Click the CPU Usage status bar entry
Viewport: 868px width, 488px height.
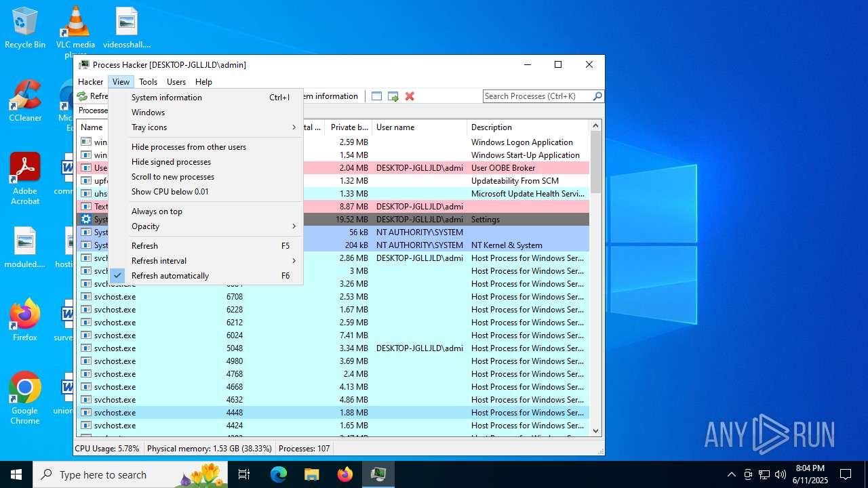pyautogui.click(x=107, y=449)
